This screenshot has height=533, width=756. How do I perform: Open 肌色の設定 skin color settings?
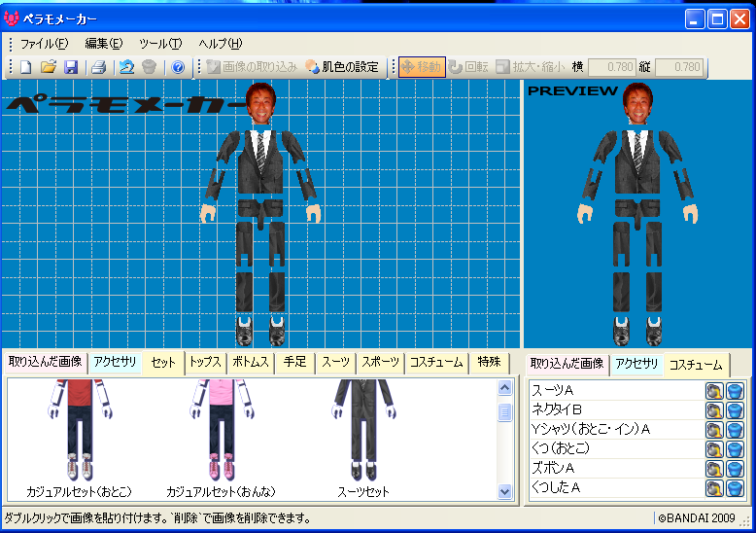click(x=342, y=66)
